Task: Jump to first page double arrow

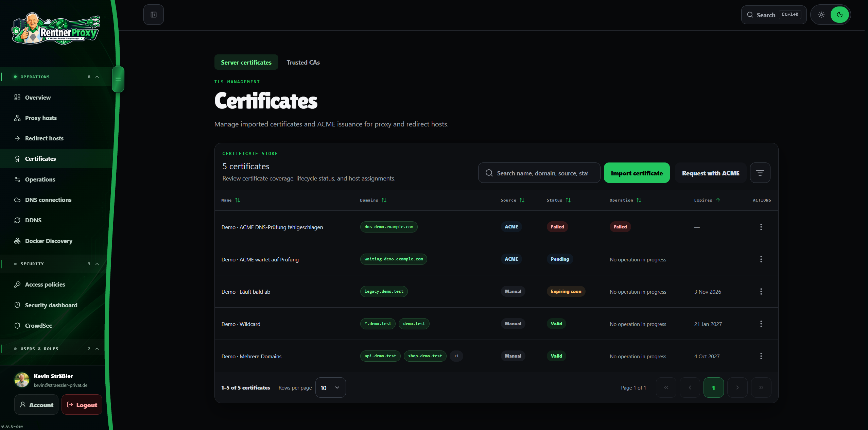Action: pyautogui.click(x=666, y=388)
